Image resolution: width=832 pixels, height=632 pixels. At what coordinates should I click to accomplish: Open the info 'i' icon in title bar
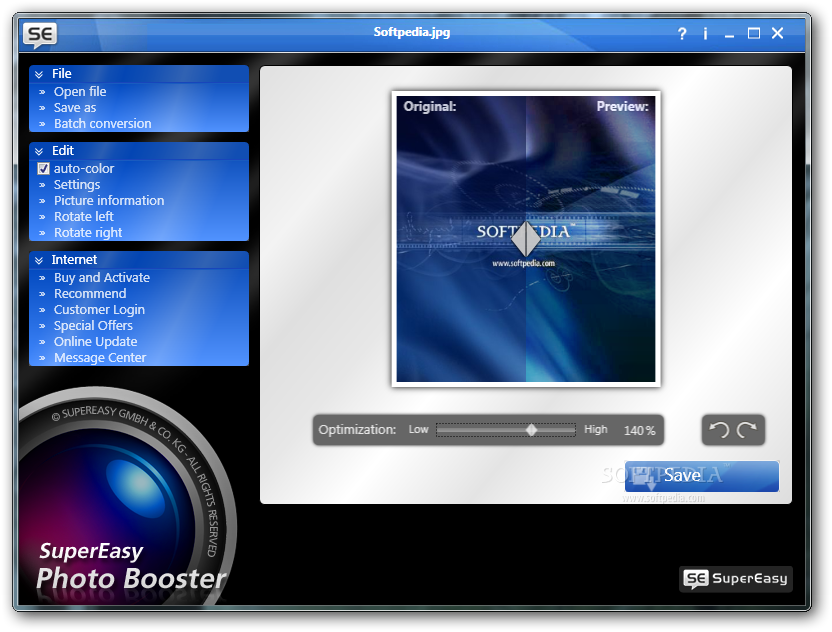[x=705, y=34]
